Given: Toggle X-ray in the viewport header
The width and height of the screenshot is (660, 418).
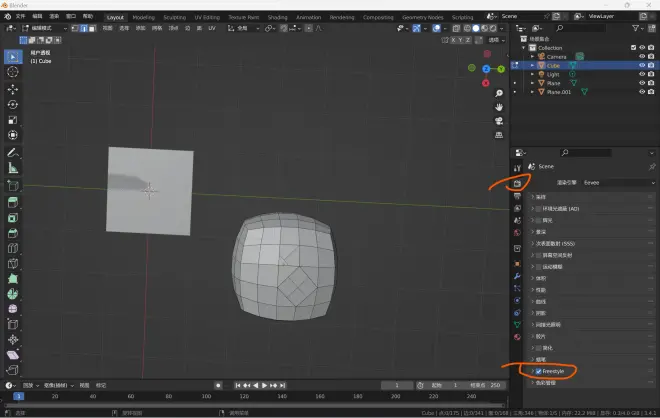Looking at the screenshot, I should pyautogui.click(x=456, y=28).
